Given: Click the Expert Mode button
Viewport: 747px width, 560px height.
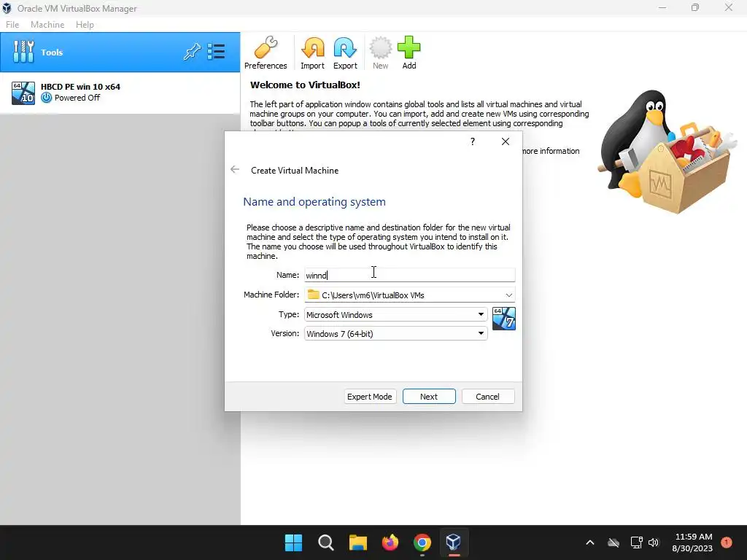Looking at the screenshot, I should [x=370, y=396].
